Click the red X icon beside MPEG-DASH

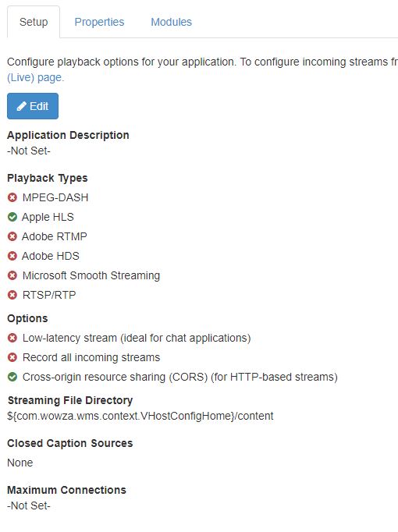pos(12,197)
